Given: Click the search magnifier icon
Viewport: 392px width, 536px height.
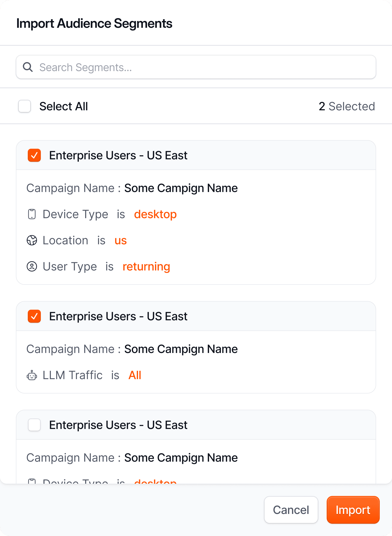Looking at the screenshot, I should tap(28, 67).
